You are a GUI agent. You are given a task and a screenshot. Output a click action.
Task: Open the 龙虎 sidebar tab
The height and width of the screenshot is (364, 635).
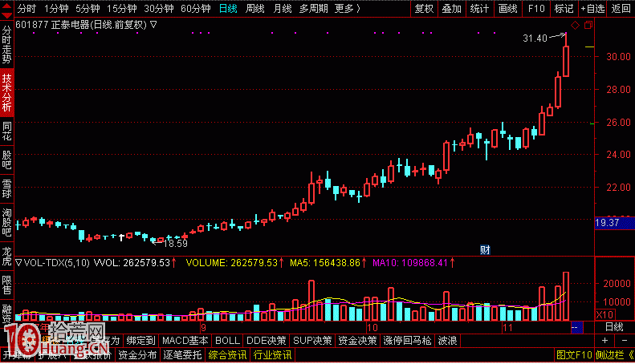tap(7, 256)
